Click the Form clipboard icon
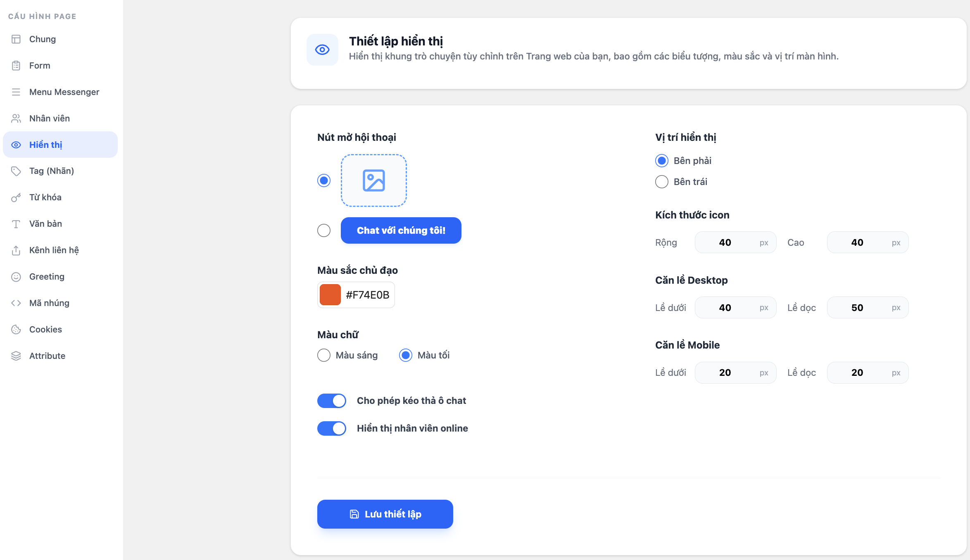 (16, 66)
